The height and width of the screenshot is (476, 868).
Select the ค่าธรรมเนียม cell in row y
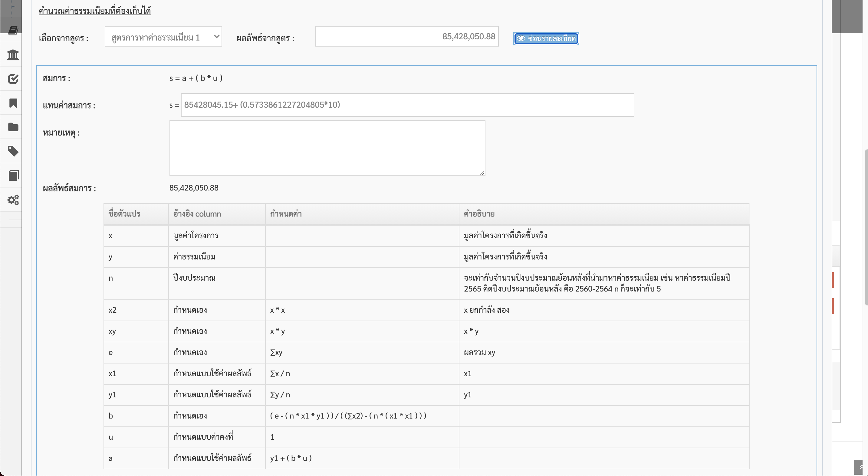[217, 257]
